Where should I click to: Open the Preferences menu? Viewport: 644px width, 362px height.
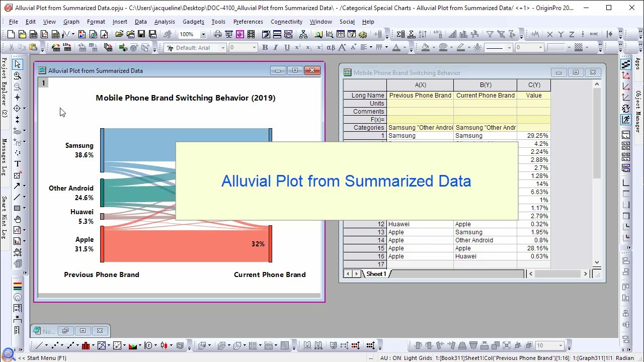point(248,22)
